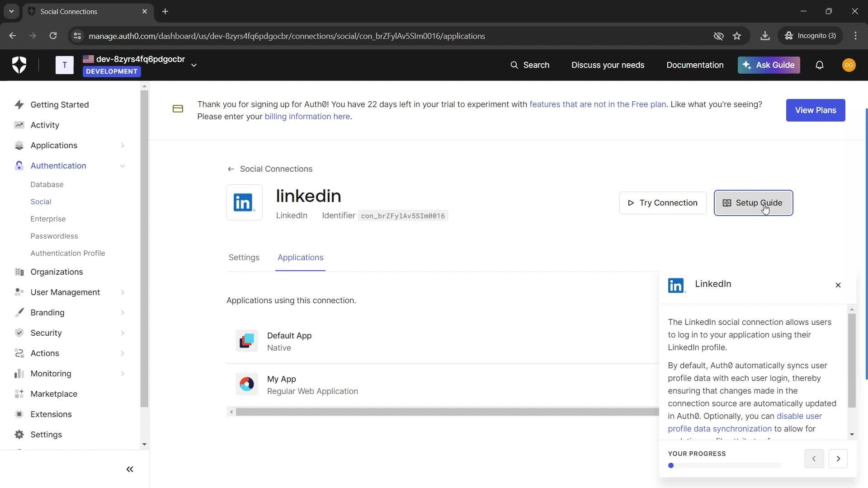
Task: Open the notifications bell
Action: click(x=819, y=65)
